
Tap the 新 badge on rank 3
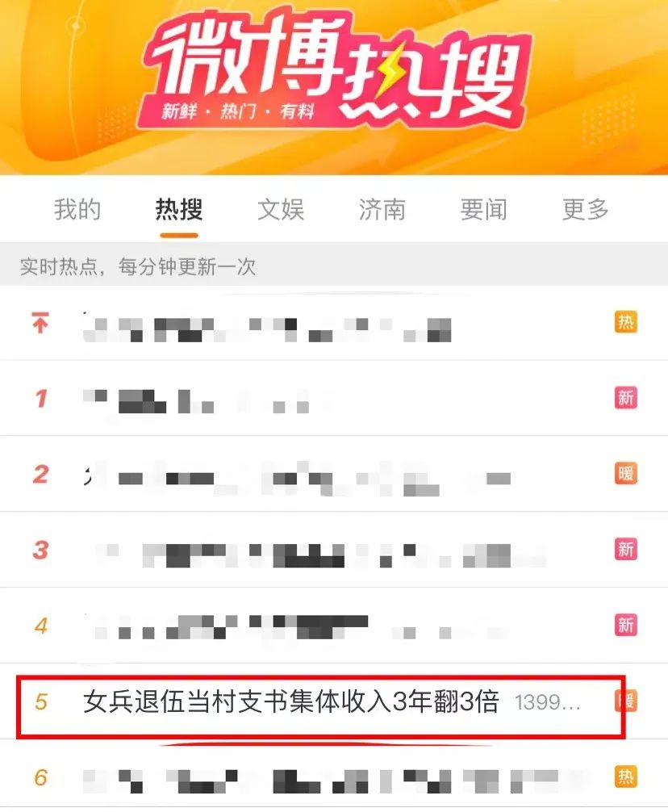point(625,549)
